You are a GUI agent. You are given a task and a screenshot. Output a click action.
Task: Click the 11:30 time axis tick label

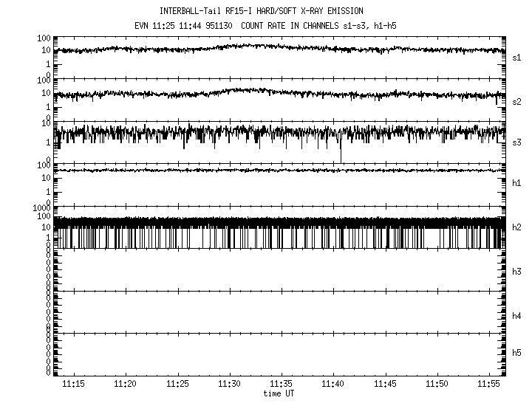(x=229, y=385)
